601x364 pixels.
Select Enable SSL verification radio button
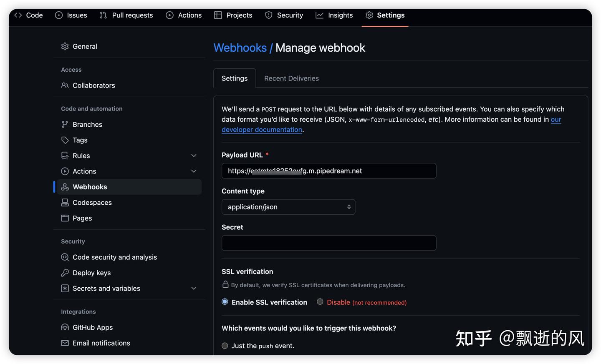click(225, 302)
